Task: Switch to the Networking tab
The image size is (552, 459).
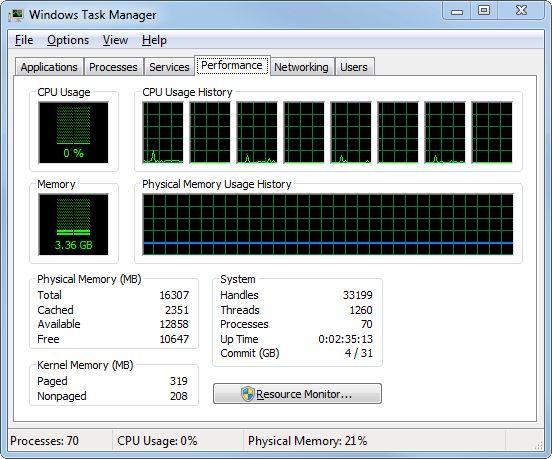Action: [x=301, y=67]
